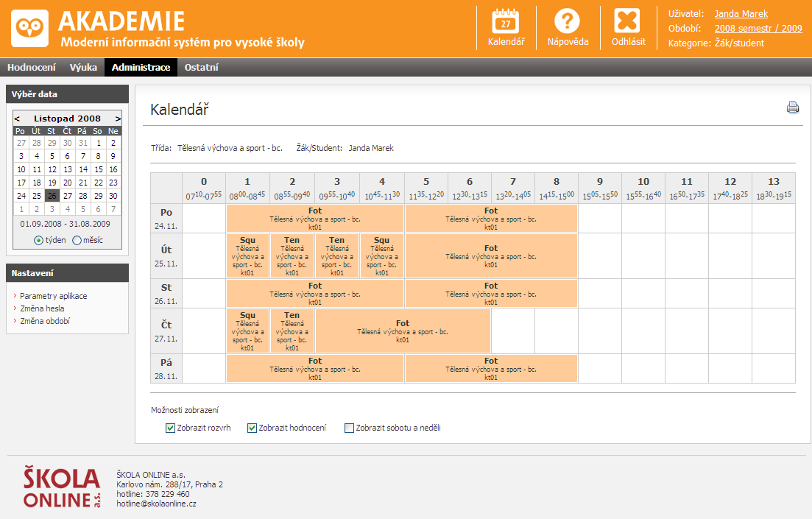Open Změna hesla link
The height and width of the screenshot is (519, 812).
[x=42, y=308]
